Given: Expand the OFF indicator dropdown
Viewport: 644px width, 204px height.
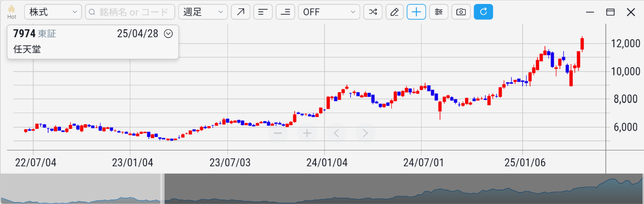Looking at the screenshot, I should (328, 12).
